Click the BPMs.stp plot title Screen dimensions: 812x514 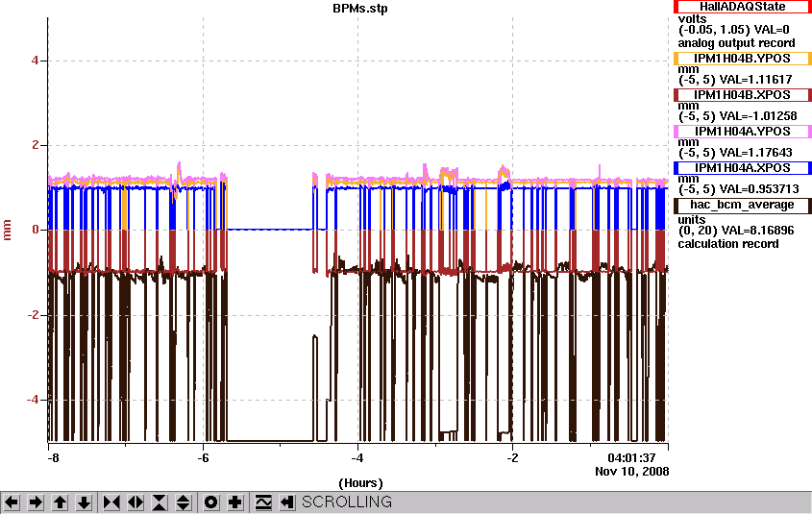click(360, 9)
